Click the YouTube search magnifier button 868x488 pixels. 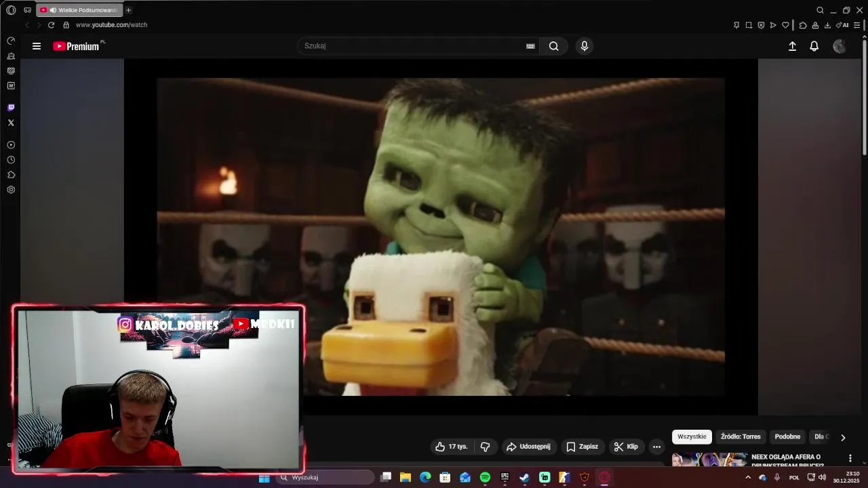click(x=554, y=46)
